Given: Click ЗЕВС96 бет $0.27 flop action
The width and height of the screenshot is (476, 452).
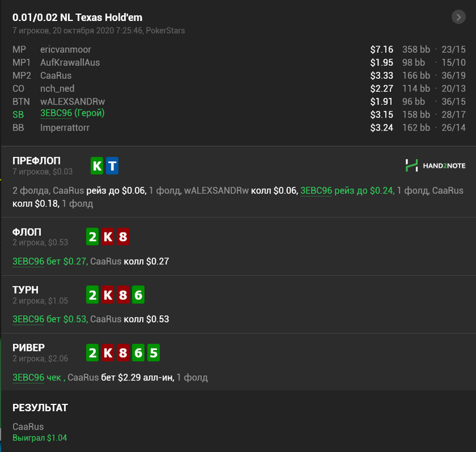Looking at the screenshot, I should coord(50,261).
